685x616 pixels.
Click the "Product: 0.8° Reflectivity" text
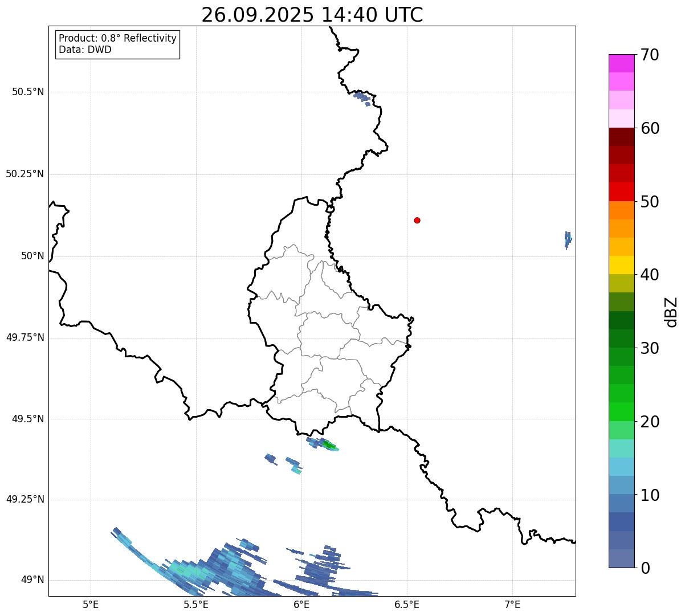[x=118, y=38]
